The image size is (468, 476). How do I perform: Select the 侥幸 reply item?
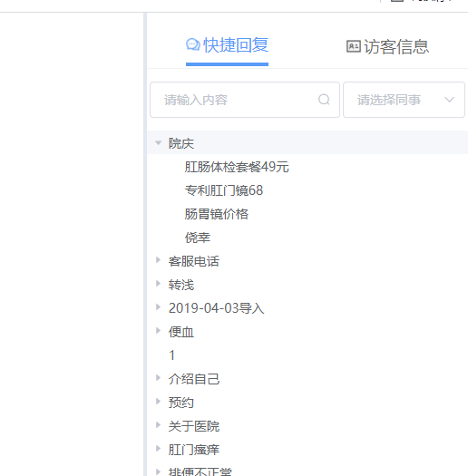198,238
